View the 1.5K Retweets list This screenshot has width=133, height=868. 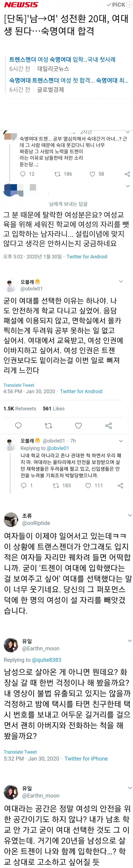[20, 408]
